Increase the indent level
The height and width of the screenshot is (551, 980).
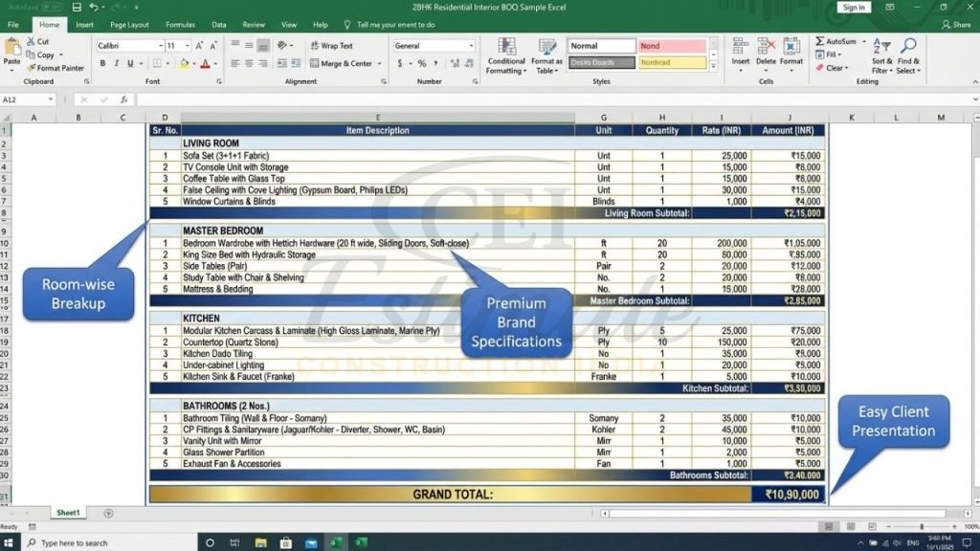click(296, 64)
